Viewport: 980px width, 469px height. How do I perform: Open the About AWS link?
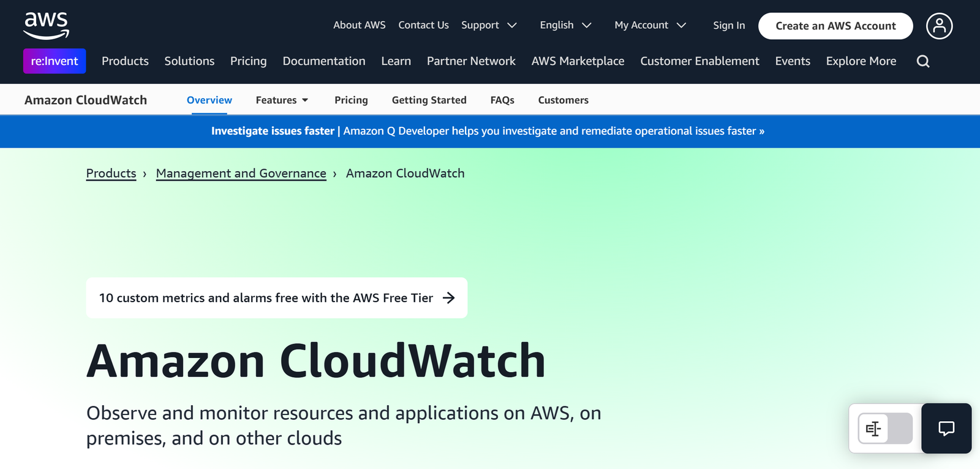pyautogui.click(x=360, y=25)
